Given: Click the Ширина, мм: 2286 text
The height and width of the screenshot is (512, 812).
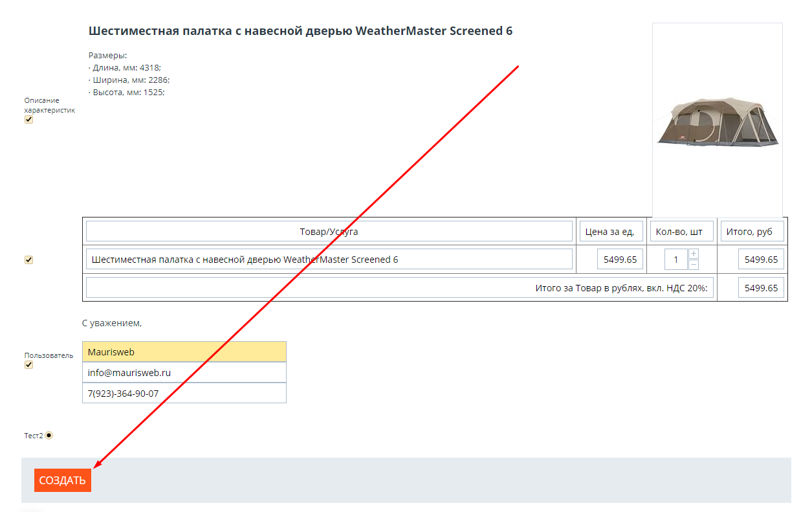Looking at the screenshot, I should (x=129, y=80).
